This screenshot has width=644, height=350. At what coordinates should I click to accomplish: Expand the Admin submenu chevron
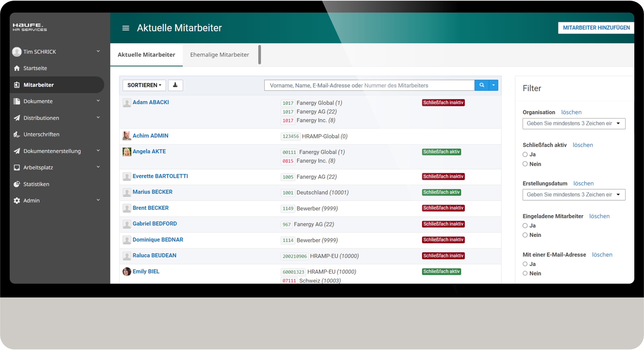click(98, 200)
